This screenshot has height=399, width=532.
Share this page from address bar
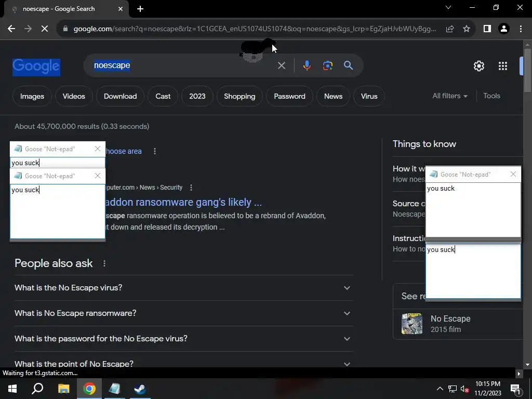tap(450, 29)
